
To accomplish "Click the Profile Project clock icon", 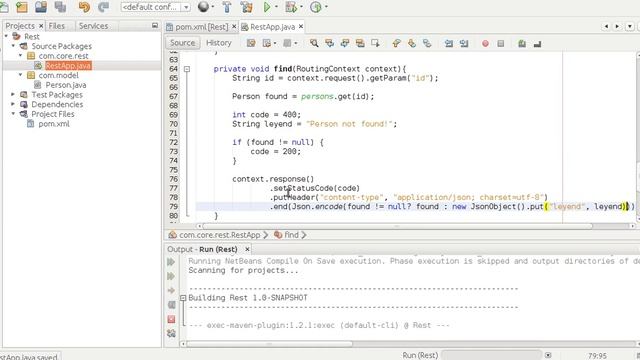I will pyautogui.click(x=316, y=7).
